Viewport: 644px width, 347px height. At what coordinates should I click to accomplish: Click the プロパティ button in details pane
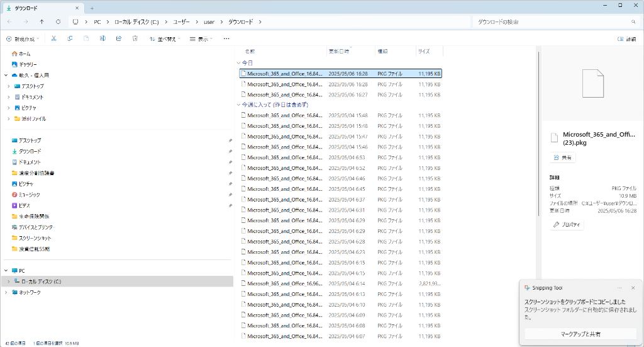567,224
